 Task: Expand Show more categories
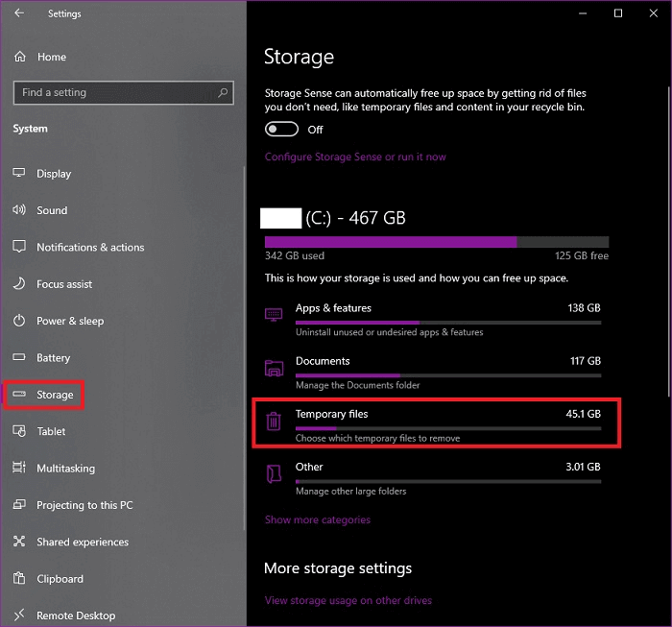click(317, 519)
